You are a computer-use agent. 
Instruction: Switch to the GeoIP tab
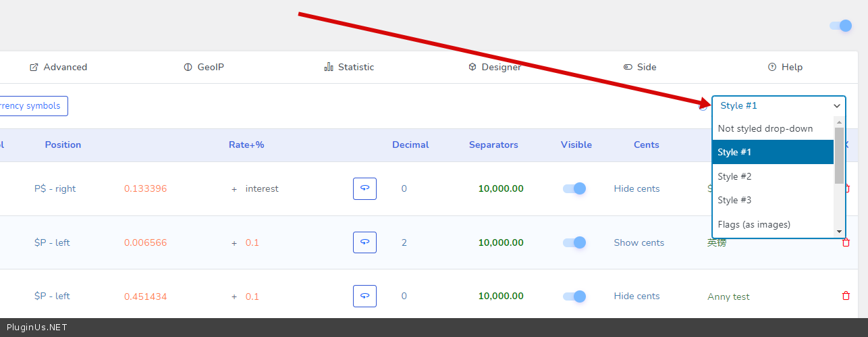click(204, 67)
